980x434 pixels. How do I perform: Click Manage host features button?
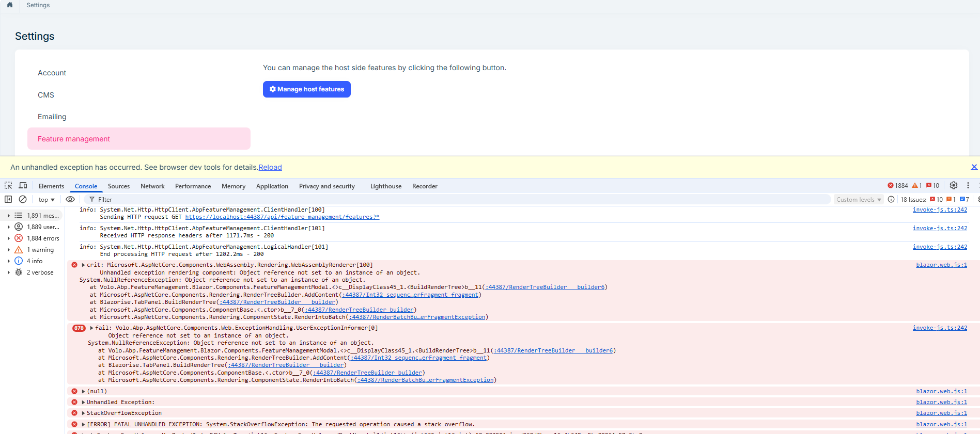[307, 89]
